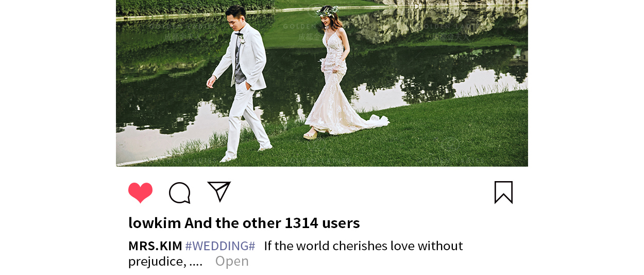Tap the groom in the white suit
This screenshot has height=275, width=644.
(x=241, y=83)
